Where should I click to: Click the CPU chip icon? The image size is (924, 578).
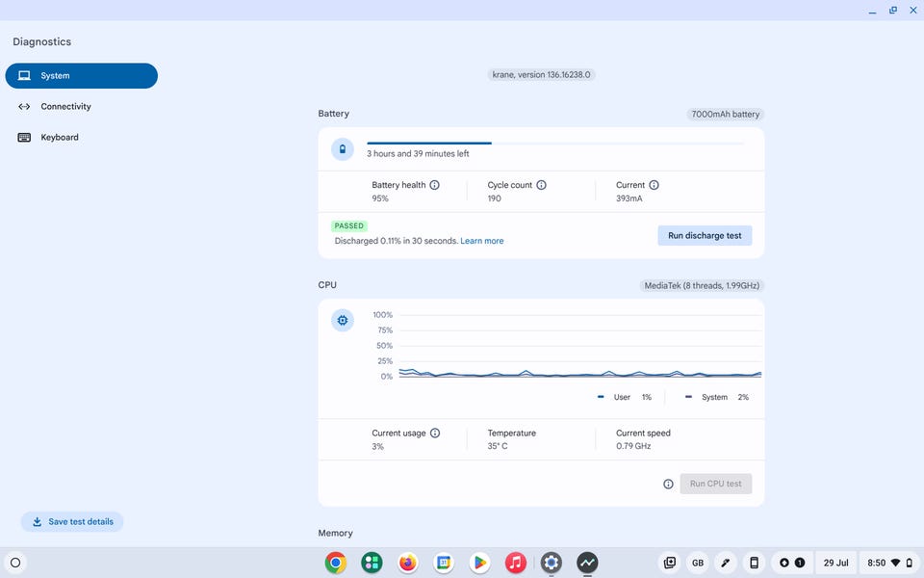(342, 320)
